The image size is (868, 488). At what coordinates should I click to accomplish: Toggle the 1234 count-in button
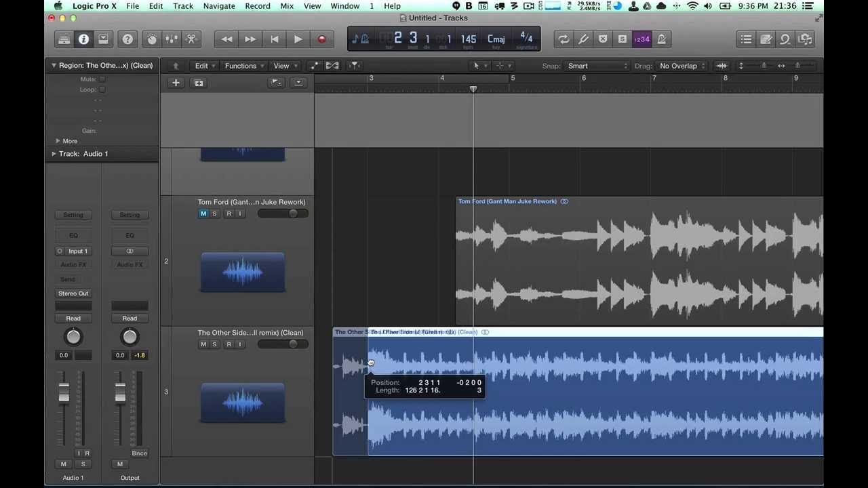[642, 39]
